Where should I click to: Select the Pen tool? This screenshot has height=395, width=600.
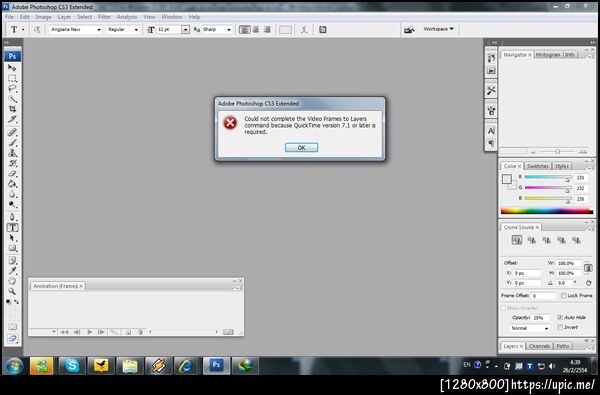(x=12, y=217)
